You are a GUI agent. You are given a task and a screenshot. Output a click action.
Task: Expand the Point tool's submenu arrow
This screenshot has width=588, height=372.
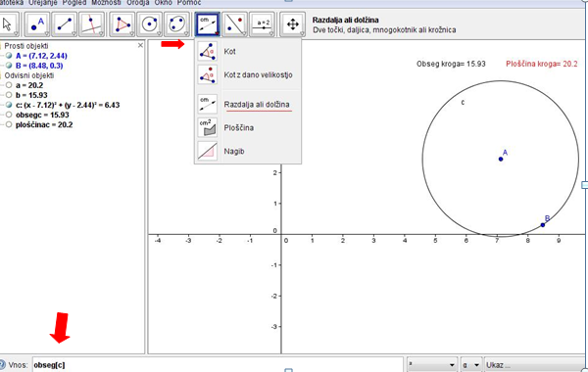pos(46,33)
